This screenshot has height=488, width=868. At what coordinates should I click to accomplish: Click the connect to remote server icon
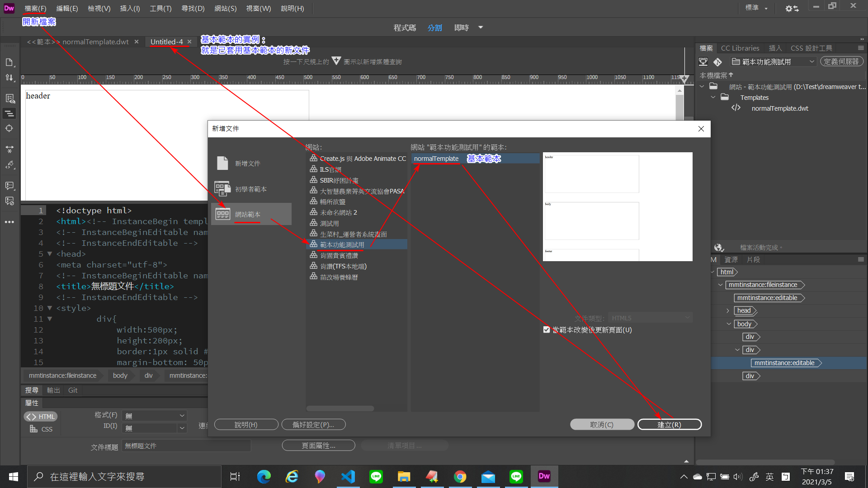[x=704, y=62]
